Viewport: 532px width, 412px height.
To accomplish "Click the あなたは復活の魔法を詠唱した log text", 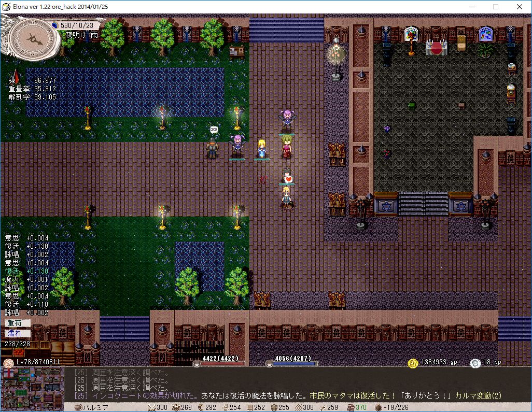I will point(255,396).
